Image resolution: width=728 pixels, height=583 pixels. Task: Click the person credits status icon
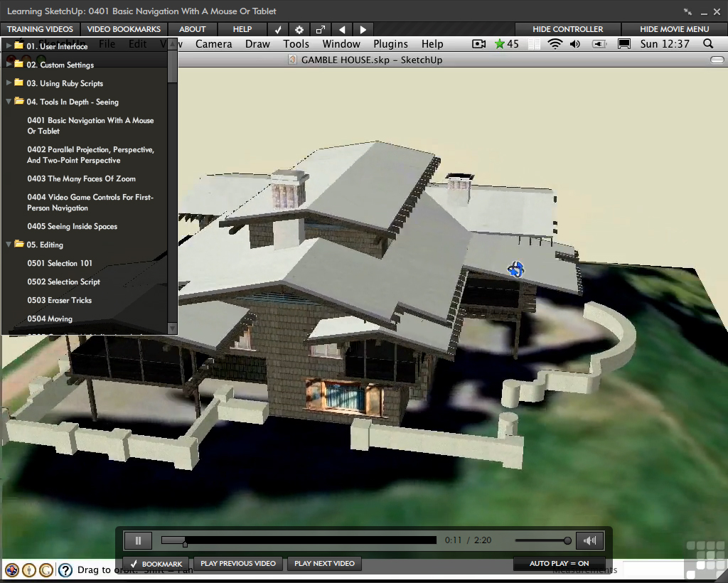pyautogui.click(x=28, y=570)
